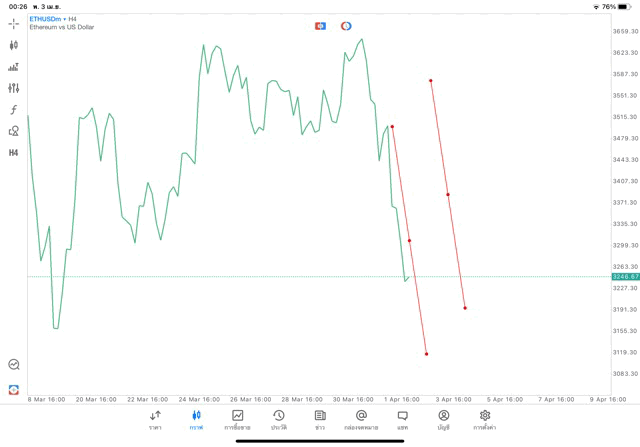Viewport: 640px width, 447px height.
Task: Open the chat (แชท) tab
Action: (402, 420)
